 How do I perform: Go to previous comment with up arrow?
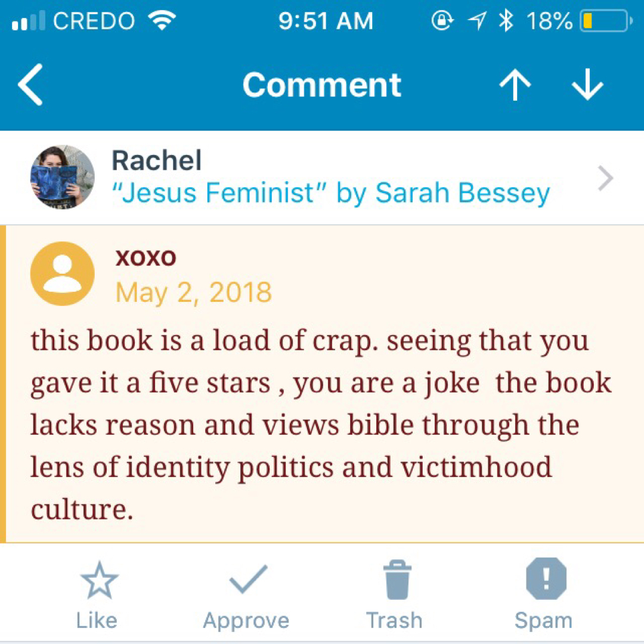515,86
